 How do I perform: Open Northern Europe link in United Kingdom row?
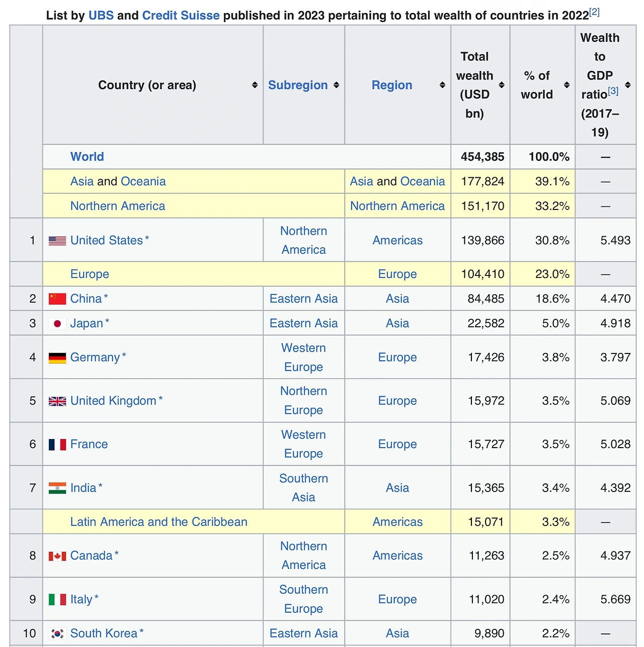304,401
